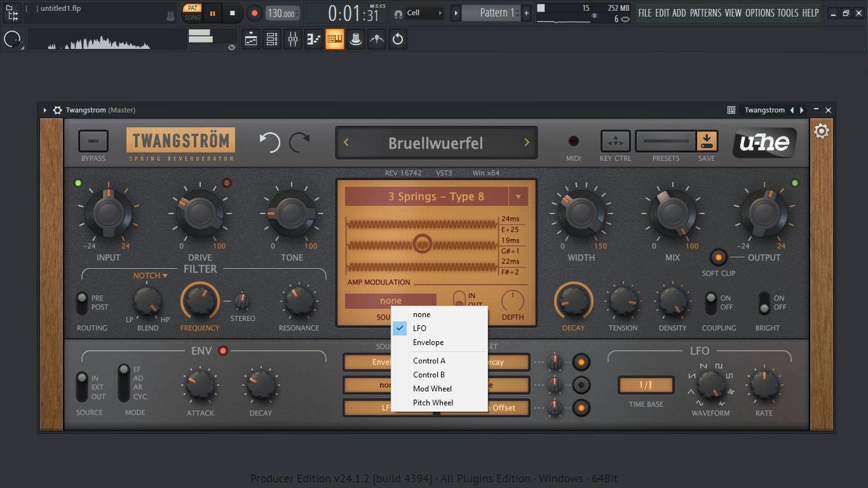Open the Mixer view icon
Viewport: 868px width, 488px height.
293,39
